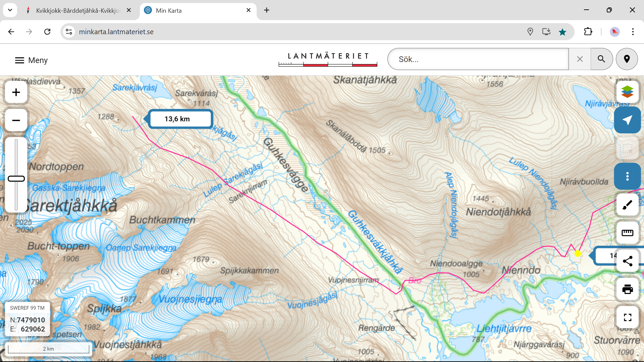
Task: Enter fullscreen map mode
Action: 627,317
